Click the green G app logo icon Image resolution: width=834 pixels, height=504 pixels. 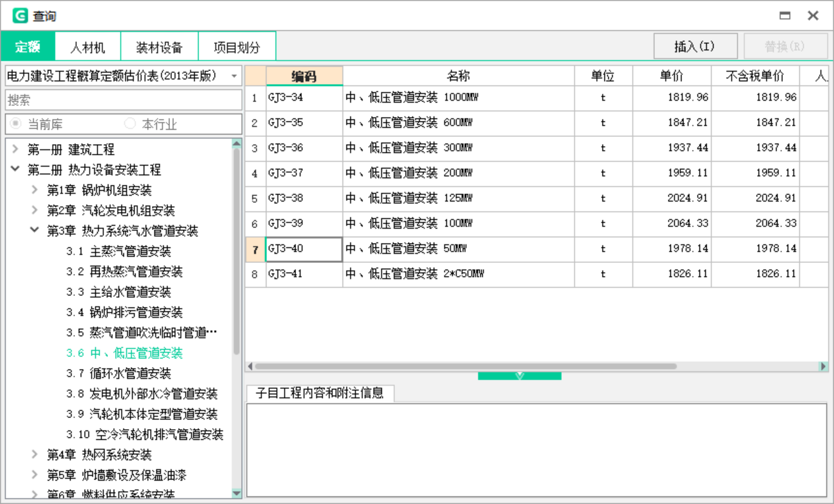pos(20,16)
